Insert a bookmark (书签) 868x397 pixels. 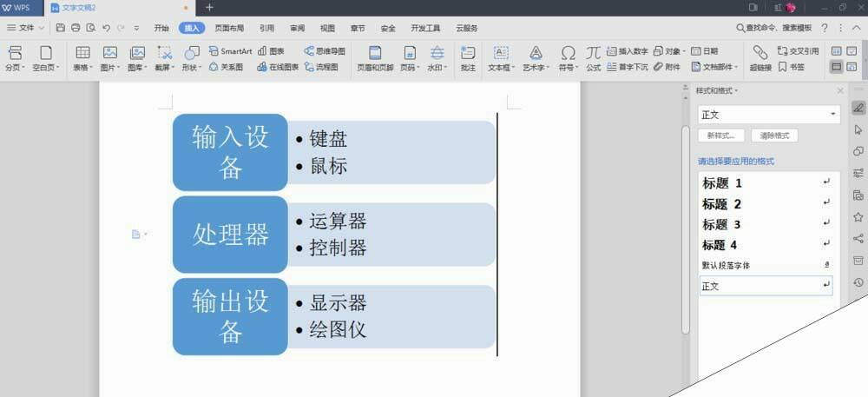tap(791, 67)
